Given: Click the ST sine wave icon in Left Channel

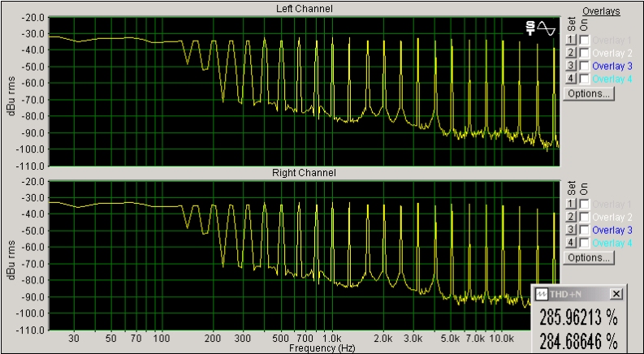Looking at the screenshot, I should pos(541,28).
